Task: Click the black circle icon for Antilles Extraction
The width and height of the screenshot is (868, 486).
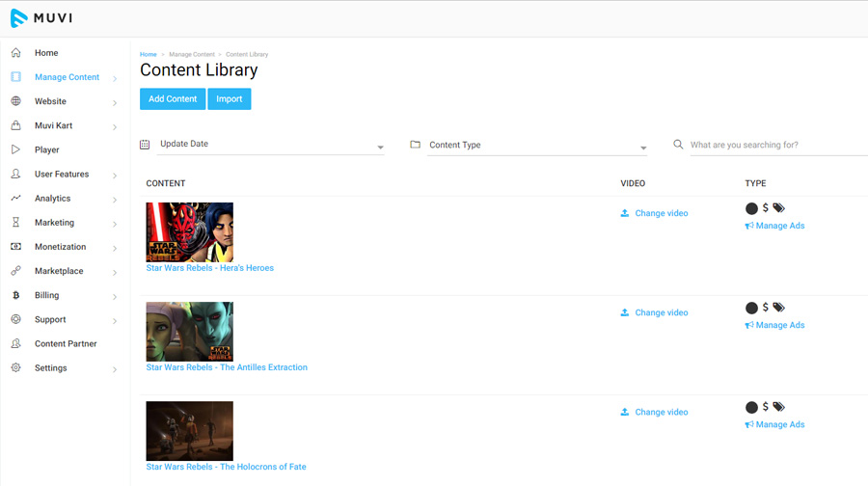Action: pos(751,308)
